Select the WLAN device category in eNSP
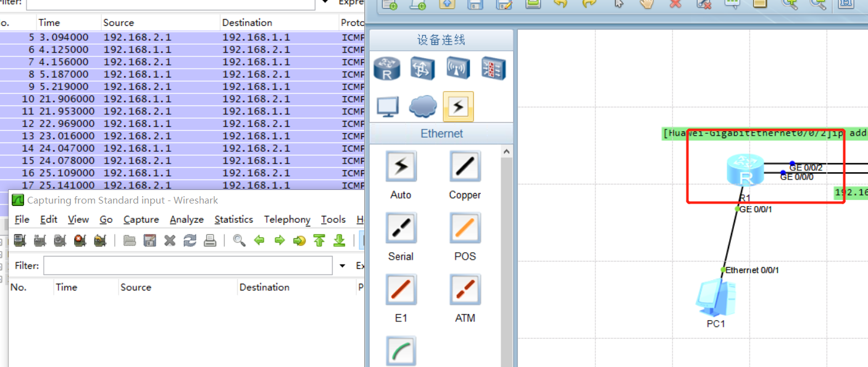868x367 pixels. tap(458, 68)
